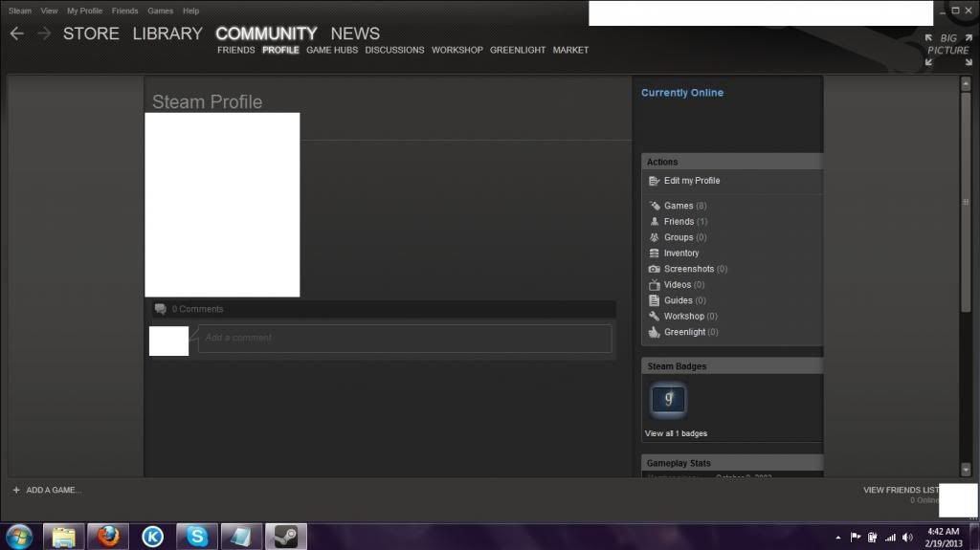Image resolution: width=980 pixels, height=550 pixels.
Task: Open the Friends menu in menu bar
Action: coord(125,11)
